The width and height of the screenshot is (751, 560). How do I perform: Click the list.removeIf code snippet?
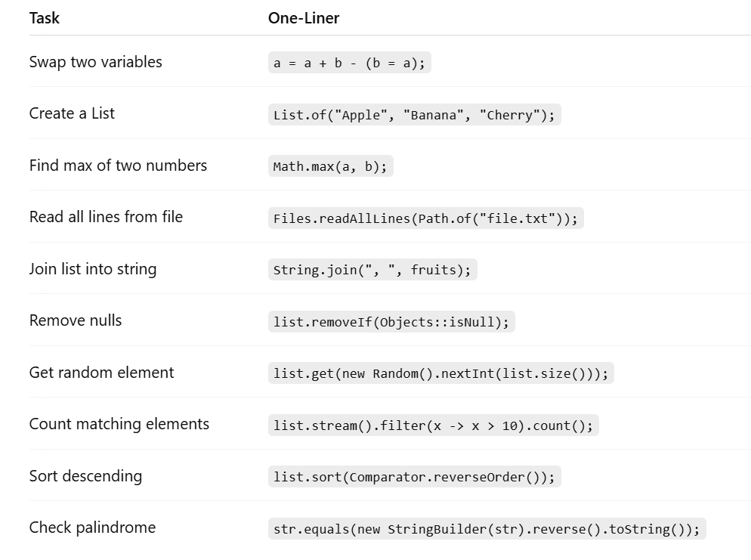(x=391, y=322)
